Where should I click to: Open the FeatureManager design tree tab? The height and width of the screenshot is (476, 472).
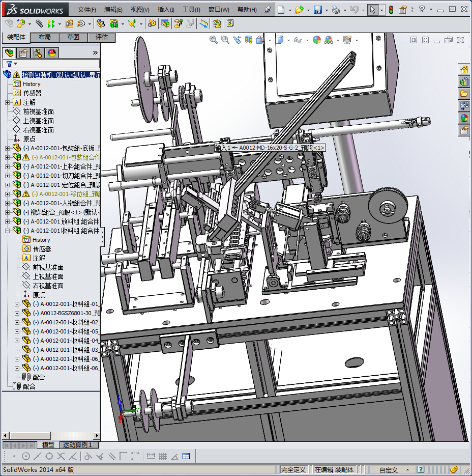9,53
